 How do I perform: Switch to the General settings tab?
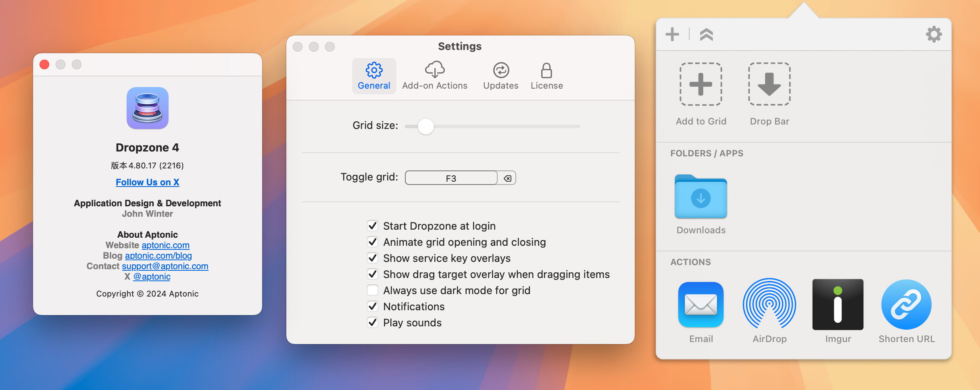[374, 76]
